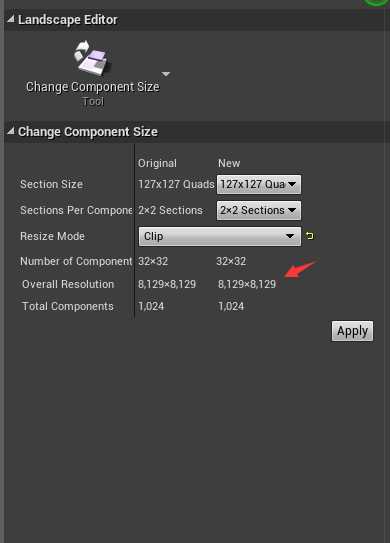Viewport: 390px width, 543px height.
Task: Click the Landscape Editor header title
Action: [x=68, y=20]
